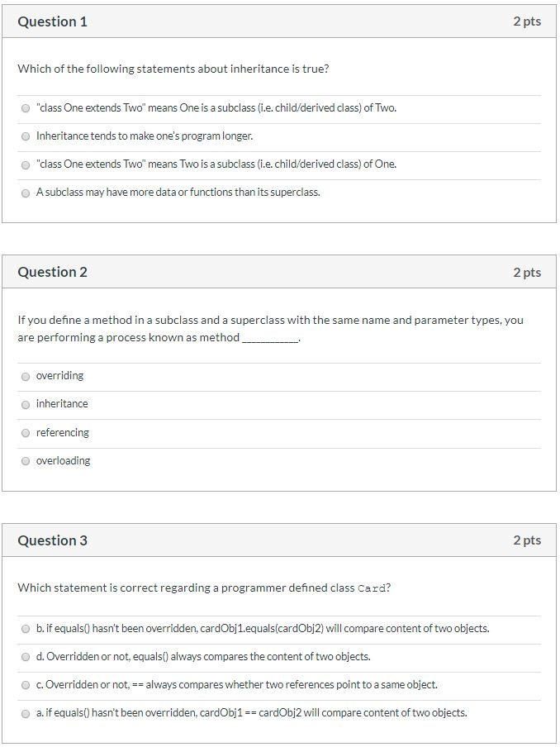
Task: Choose 'Overridden or not, equals() always compares content'
Action: [25, 657]
